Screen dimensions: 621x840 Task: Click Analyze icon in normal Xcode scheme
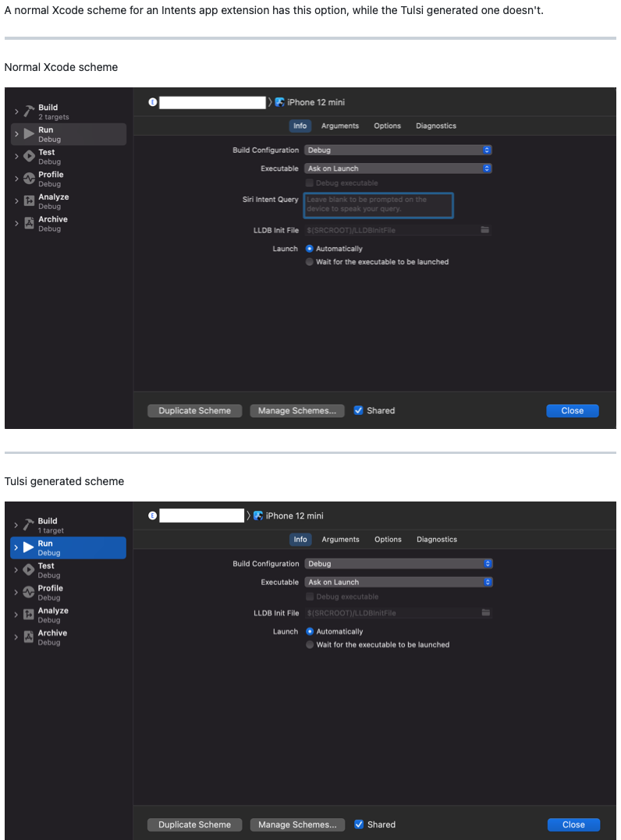[x=29, y=201]
